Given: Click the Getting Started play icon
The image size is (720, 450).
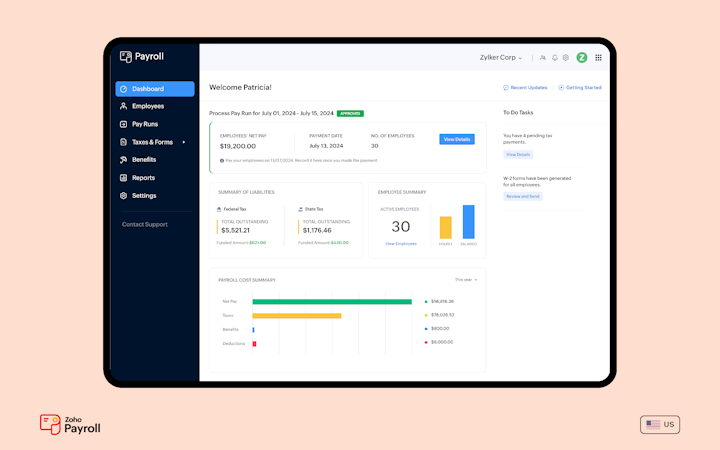Looking at the screenshot, I should (x=561, y=87).
